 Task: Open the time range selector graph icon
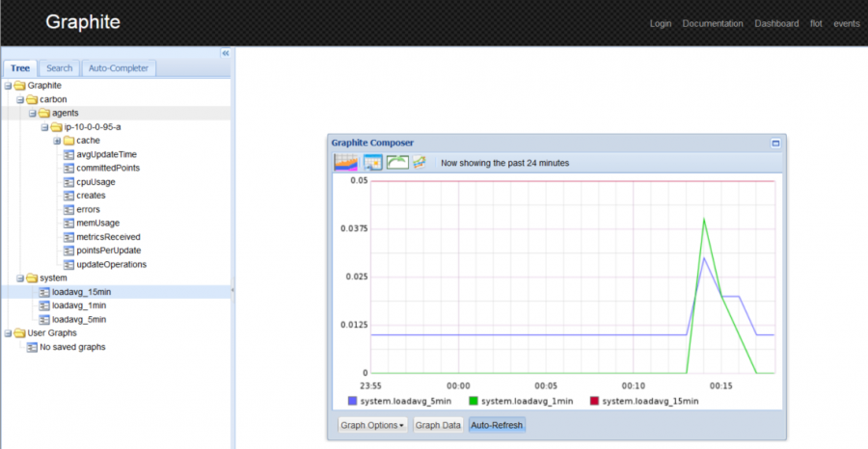pyautogui.click(x=346, y=163)
